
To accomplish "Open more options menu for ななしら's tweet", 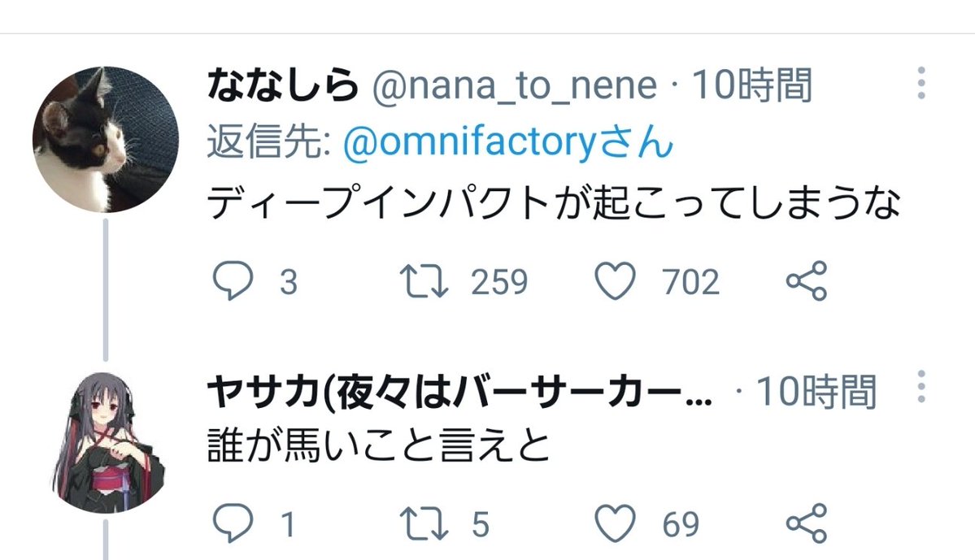I will pyautogui.click(x=921, y=84).
